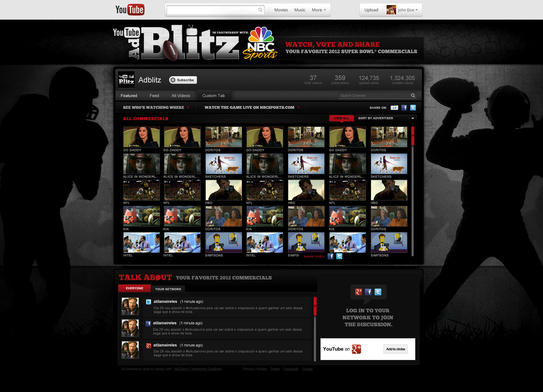Log in with Facebook icon above discussion prompt

click(x=368, y=292)
